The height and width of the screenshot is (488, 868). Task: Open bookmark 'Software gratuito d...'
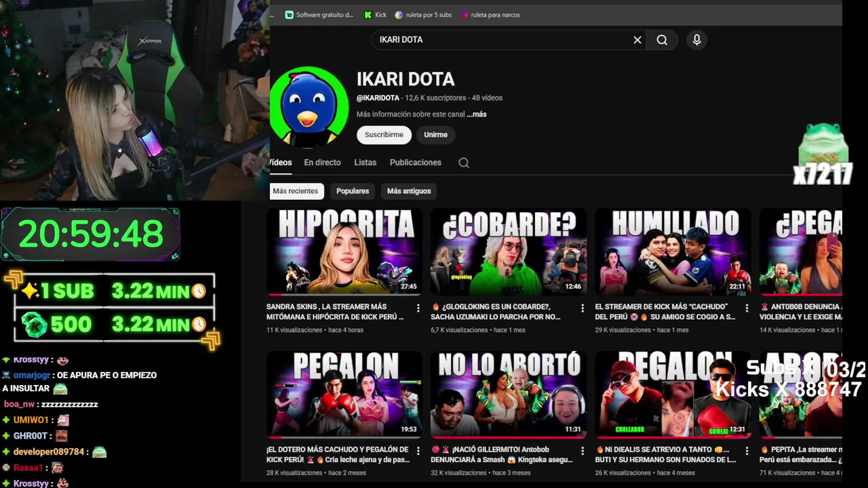click(319, 15)
